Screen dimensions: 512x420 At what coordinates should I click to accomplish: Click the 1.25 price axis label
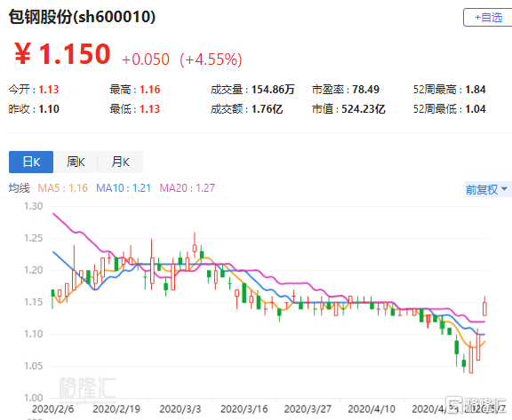[33, 238]
